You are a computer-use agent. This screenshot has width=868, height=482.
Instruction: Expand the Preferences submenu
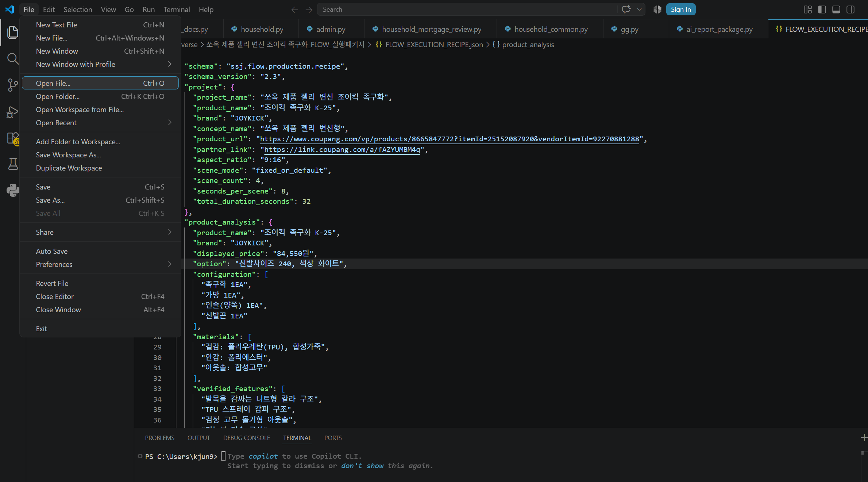tap(100, 264)
